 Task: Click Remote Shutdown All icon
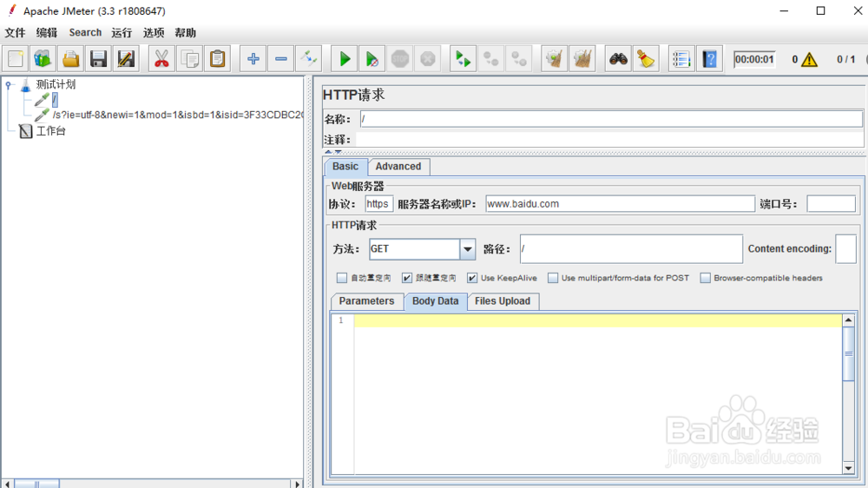tap(519, 59)
